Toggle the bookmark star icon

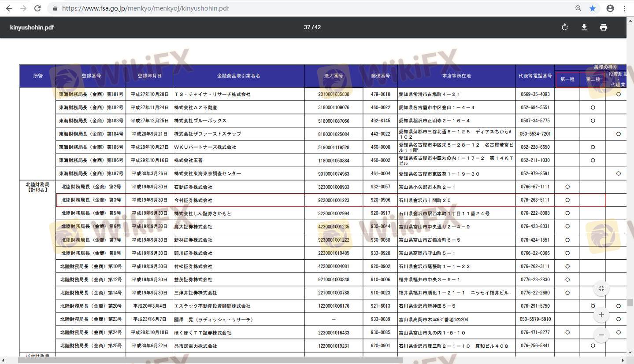pos(593,8)
